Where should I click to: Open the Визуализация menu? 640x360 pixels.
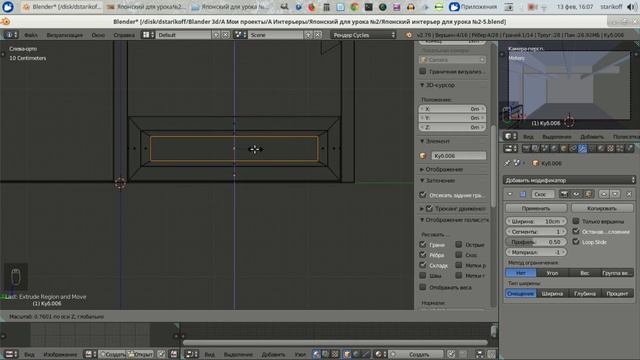tap(64, 35)
